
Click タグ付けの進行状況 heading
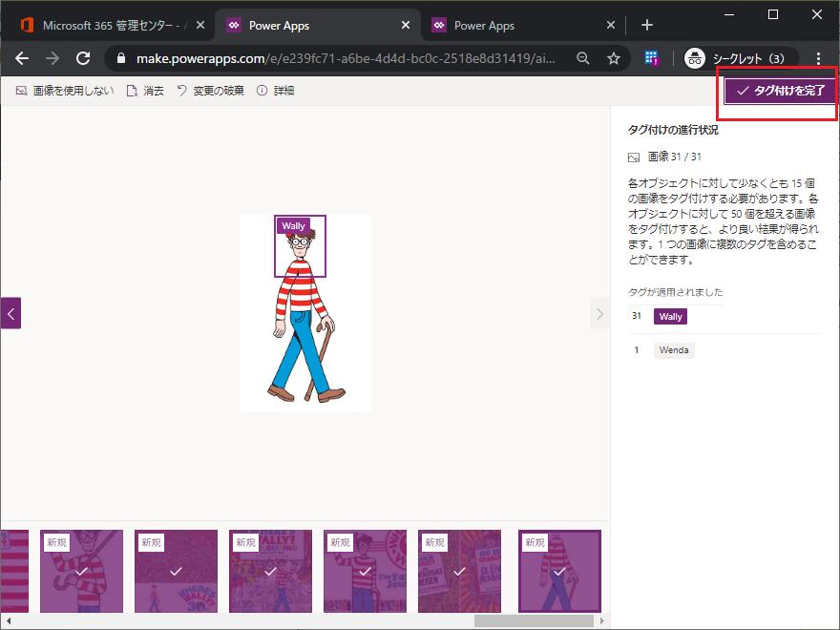[x=673, y=130]
